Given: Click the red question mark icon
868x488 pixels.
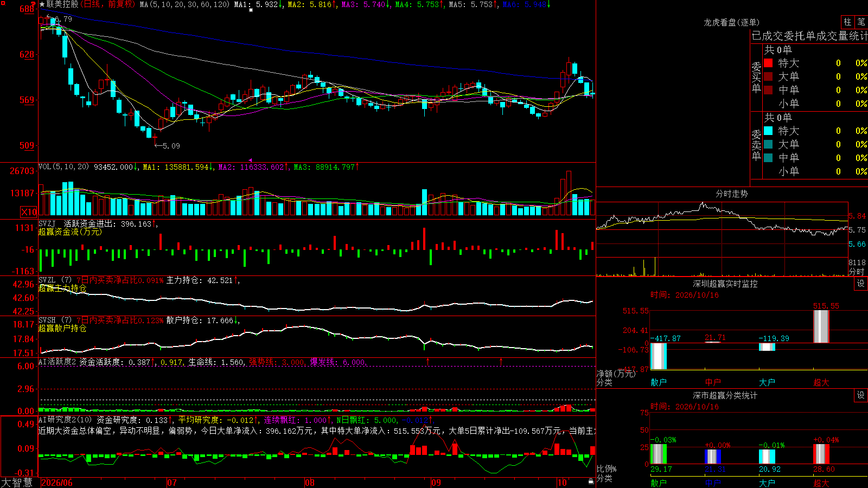Looking at the screenshot, I should coord(33,5).
